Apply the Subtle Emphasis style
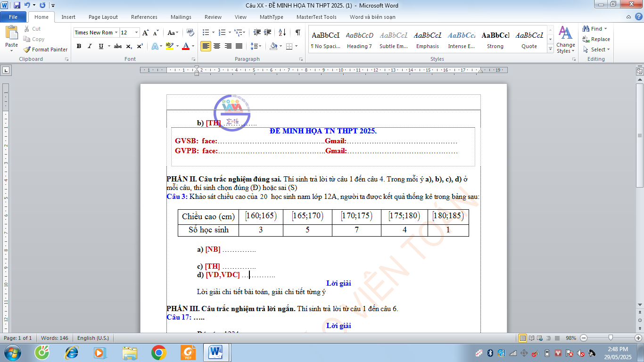Screen dimensions: 644x362 pyautogui.click(x=394, y=40)
